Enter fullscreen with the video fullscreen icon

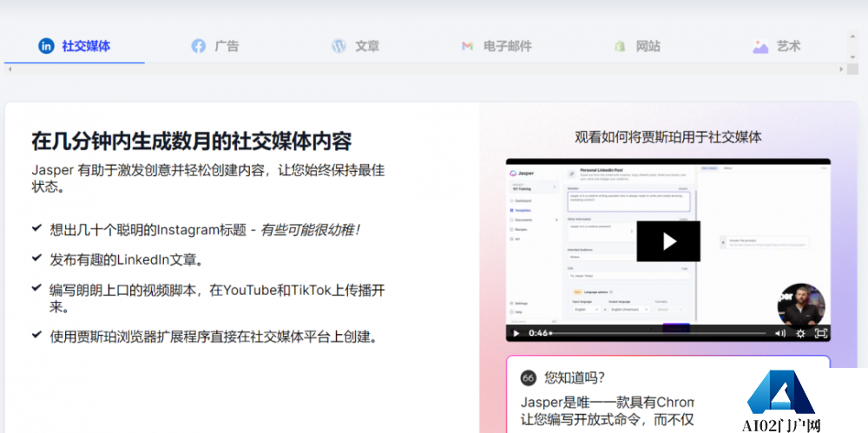821,333
